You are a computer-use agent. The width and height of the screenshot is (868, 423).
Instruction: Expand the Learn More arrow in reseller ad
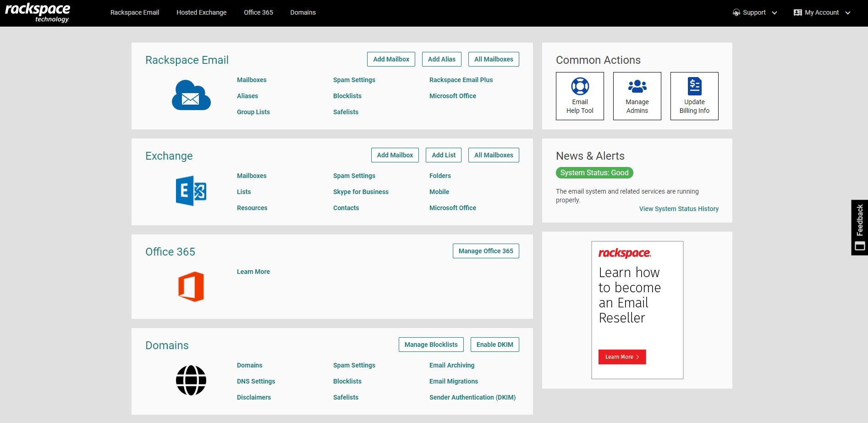click(x=637, y=357)
